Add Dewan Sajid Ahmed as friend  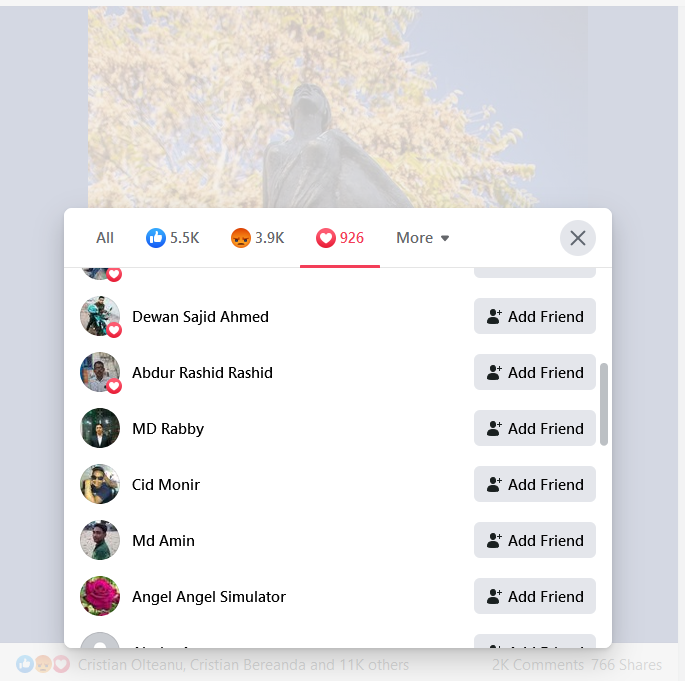[x=535, y=316]
